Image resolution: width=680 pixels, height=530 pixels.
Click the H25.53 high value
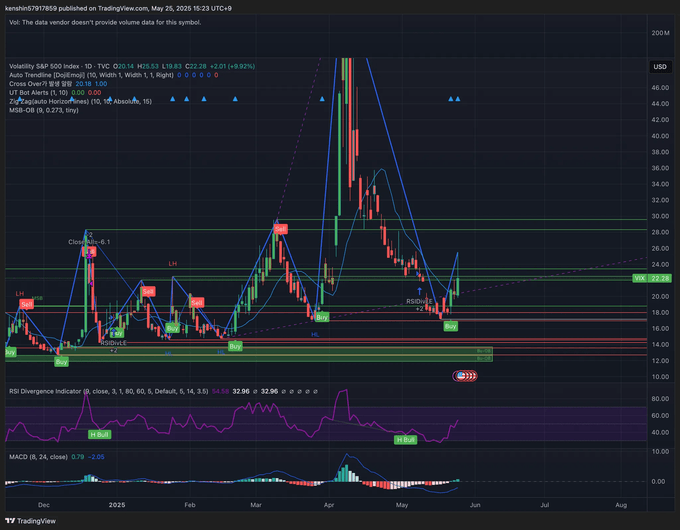[148, 66]
